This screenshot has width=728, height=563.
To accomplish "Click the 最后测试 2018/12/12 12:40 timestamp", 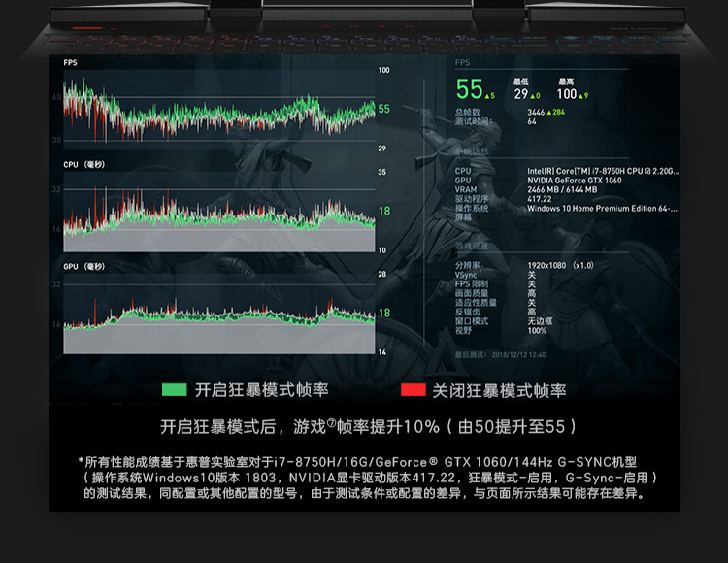I will [x=501, y=355].
